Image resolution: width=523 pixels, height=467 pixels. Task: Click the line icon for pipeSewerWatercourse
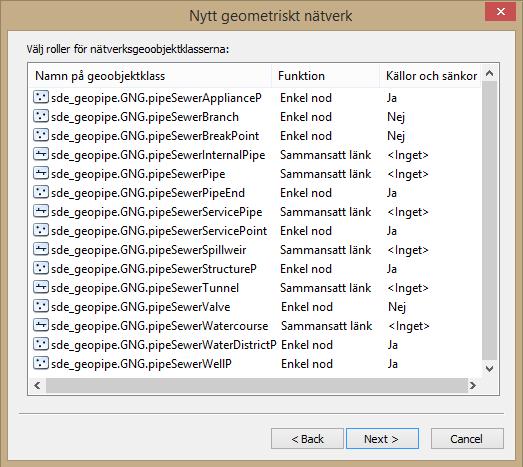41,325
